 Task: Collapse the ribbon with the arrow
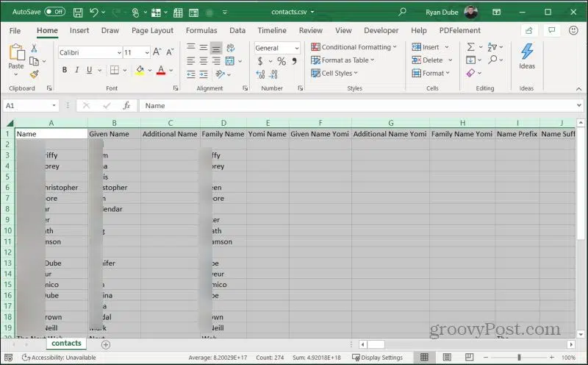[x=578, y=89]
